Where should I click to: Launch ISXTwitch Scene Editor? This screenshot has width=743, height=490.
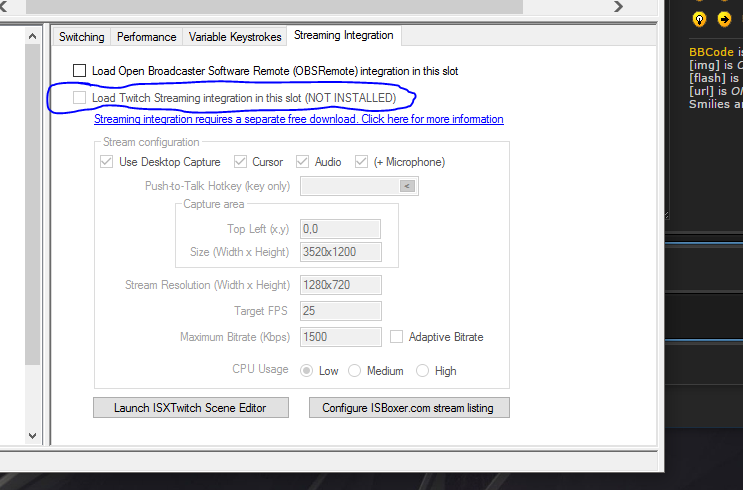point(190,408)
